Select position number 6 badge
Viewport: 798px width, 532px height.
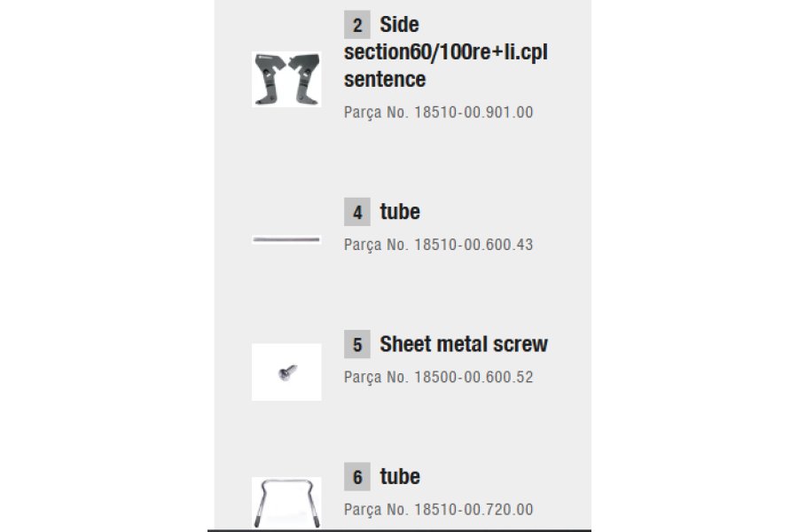point(357,476)
